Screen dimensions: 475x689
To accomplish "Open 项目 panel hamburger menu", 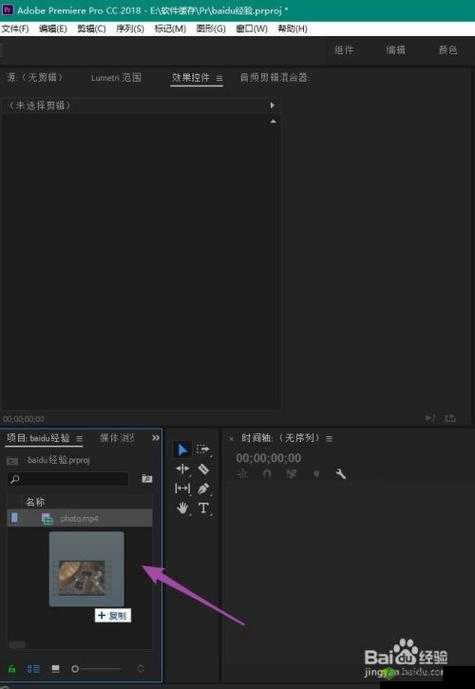I will coord(80,438).
